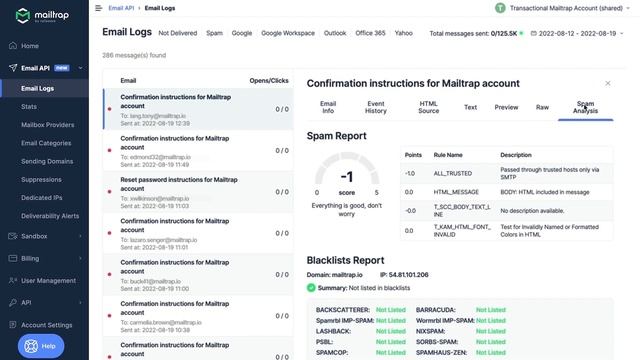Click the Email column header

(128, 80)
